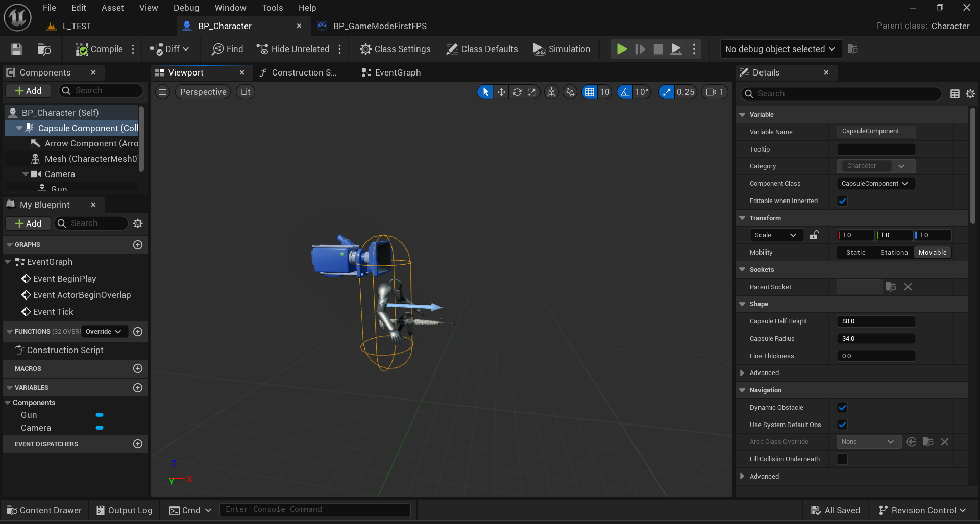
Task: Open the Debug menu
Action: point(186,8)
